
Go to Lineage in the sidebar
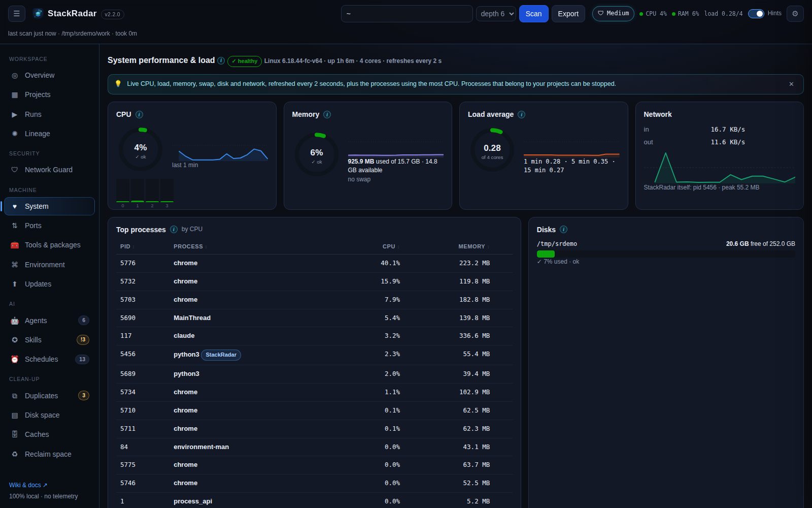tap(50, 134)
